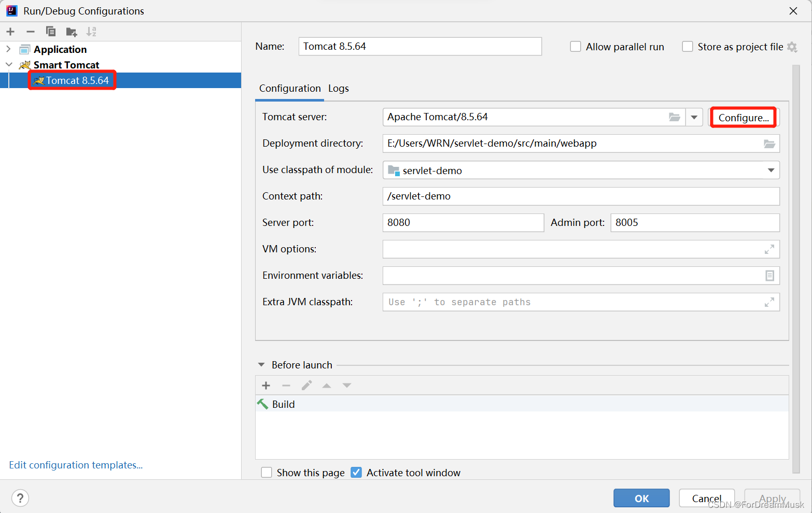The image size is (812, 513).
Task: Enable Allow parallel run
Action: (x=576, y=47)
